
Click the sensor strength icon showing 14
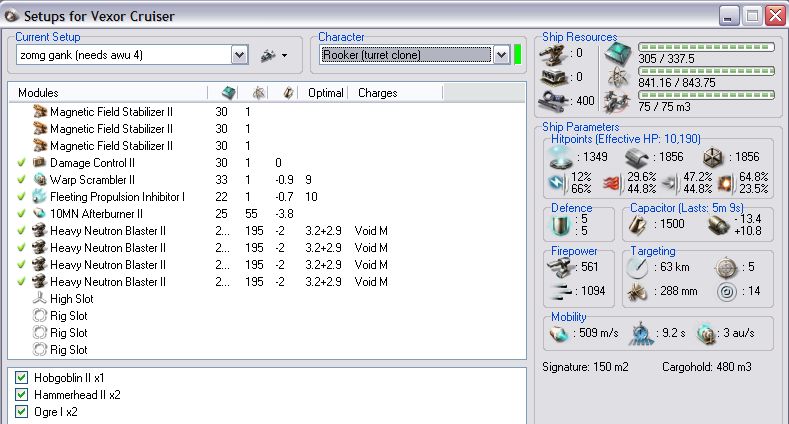(x=727, y=291)
